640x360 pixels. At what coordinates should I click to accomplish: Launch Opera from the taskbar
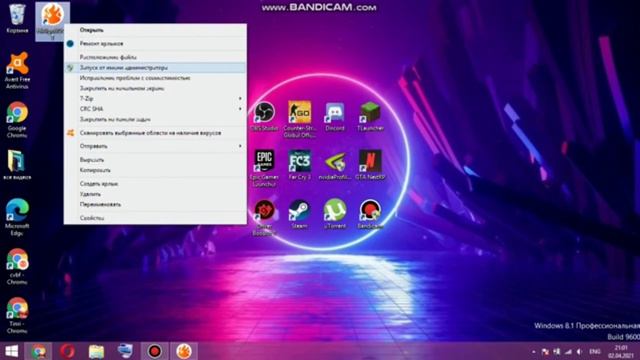click(68, 351)
